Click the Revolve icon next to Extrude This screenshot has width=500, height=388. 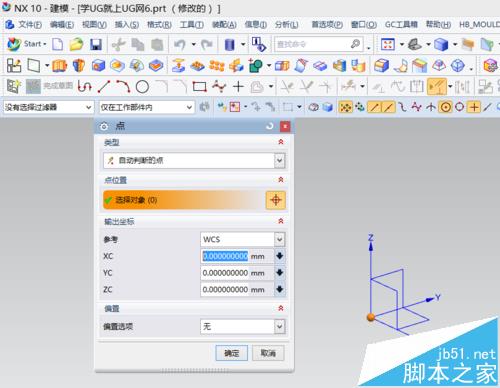[x=79, y=65]
